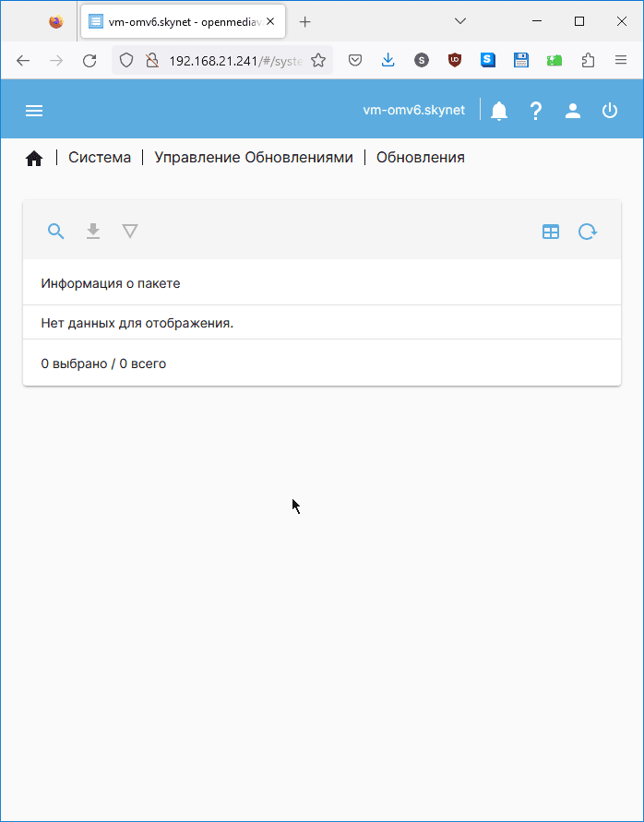Click Управление Обновлениями breadcrumb link
This screenshot has width=644, height=822.
coord(254,158)
